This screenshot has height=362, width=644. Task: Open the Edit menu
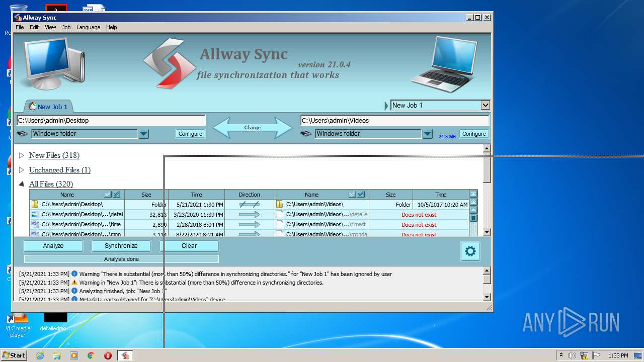click(34, 27)
